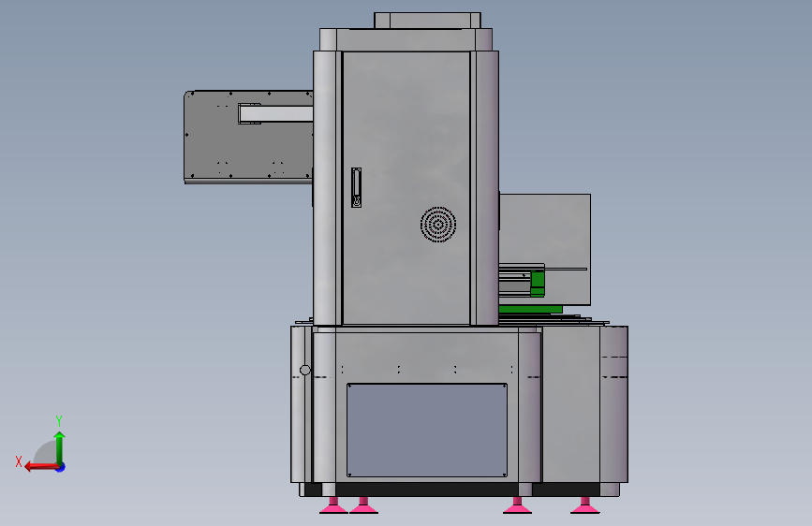The image size is (812, 526).
Task: Select the green bracket component beside the cabinet
Action: point(538,284)
